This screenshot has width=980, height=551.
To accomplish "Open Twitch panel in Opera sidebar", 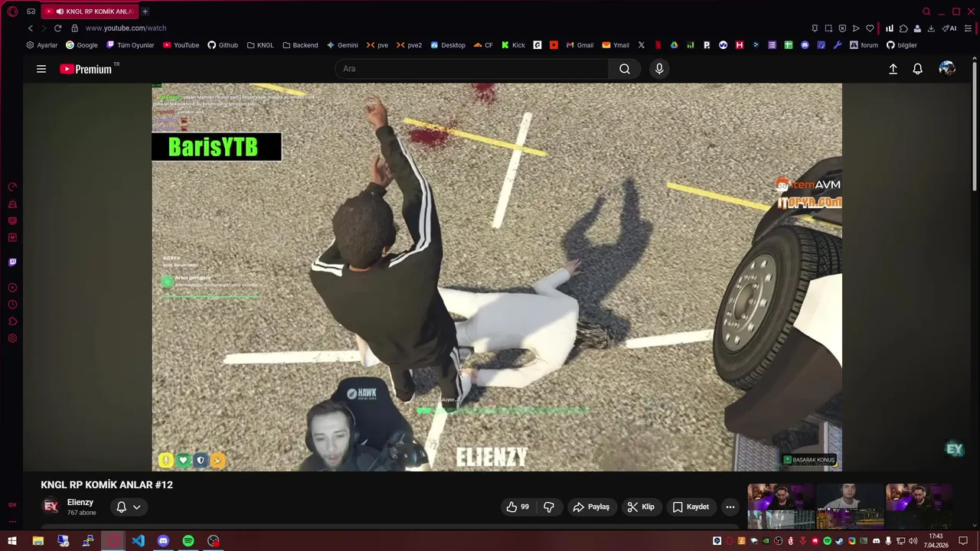I will 12,262.
